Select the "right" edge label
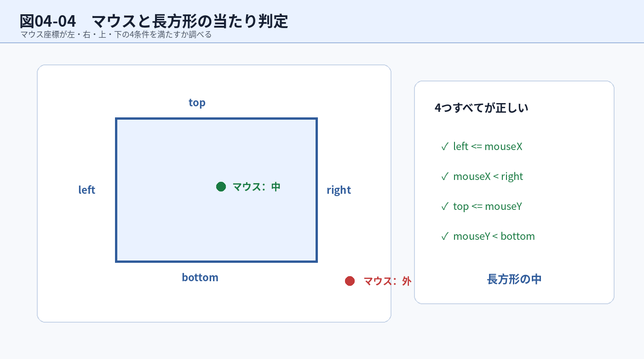The width and height of the screenshot is (644, 359). (339, 190)
